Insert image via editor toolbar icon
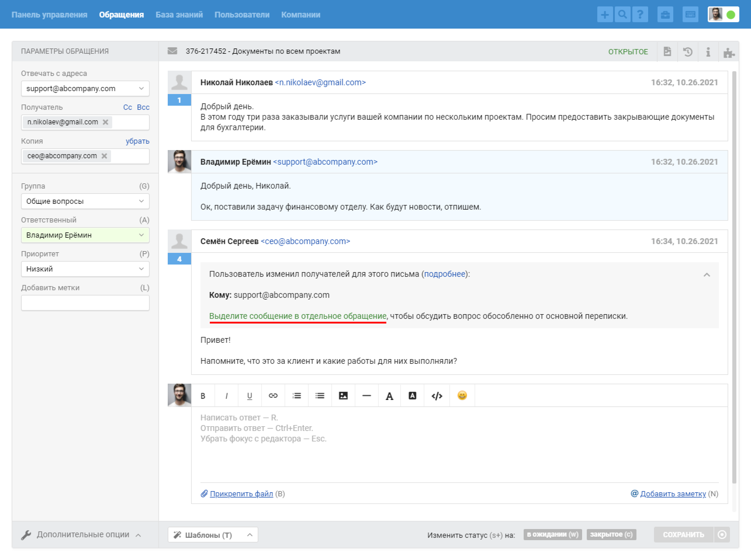This screenshot has width=751, height=560. tap(343, 396)
